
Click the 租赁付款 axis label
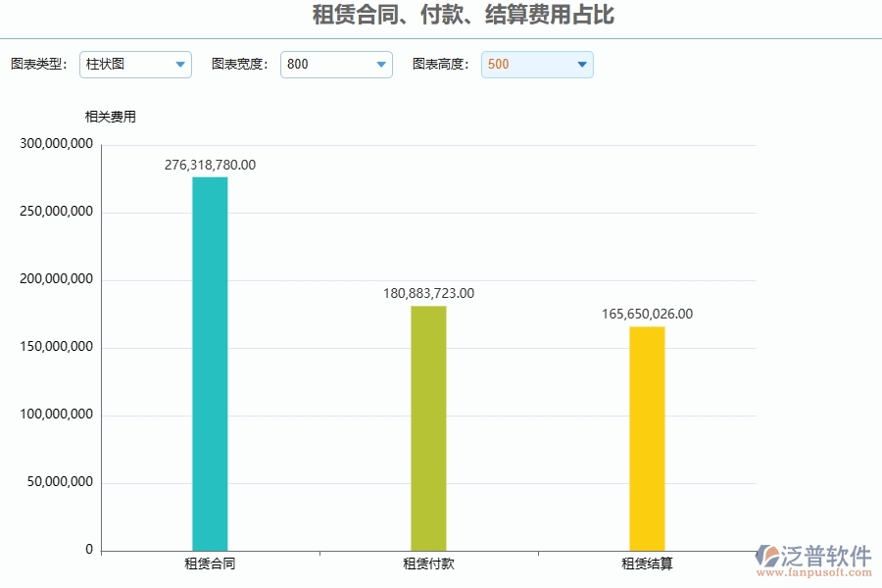tap(427, 563)
